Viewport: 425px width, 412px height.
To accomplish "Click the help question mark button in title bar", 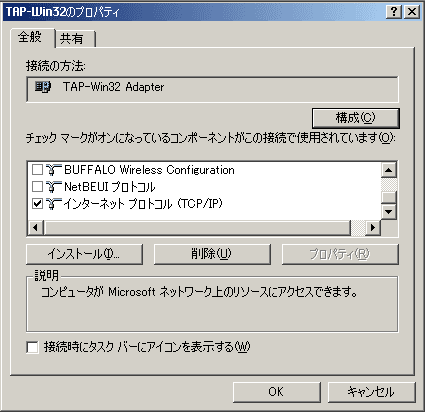I will coord(394,12).
